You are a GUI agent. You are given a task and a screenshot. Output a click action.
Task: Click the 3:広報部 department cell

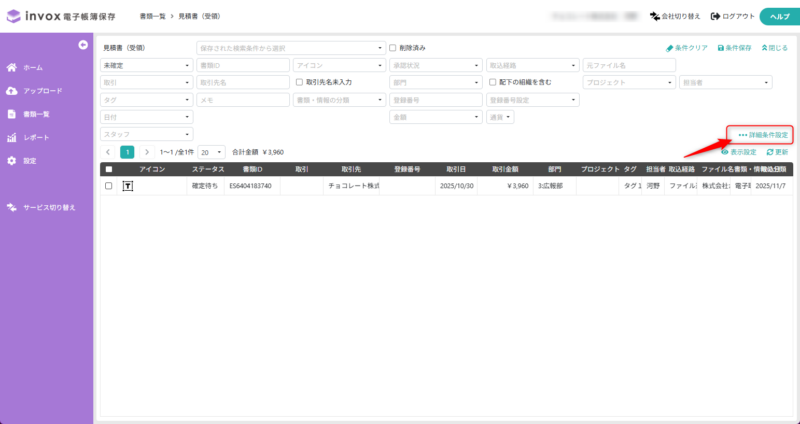coord(555,186)
